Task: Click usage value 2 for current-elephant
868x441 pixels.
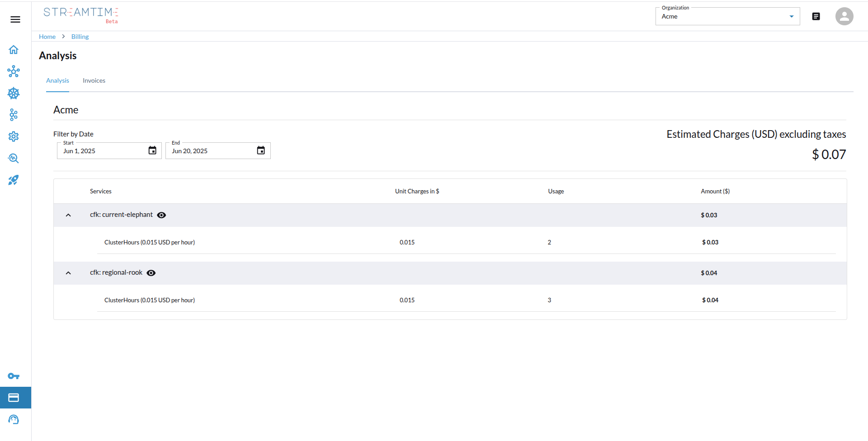Action: pos(549,242)
